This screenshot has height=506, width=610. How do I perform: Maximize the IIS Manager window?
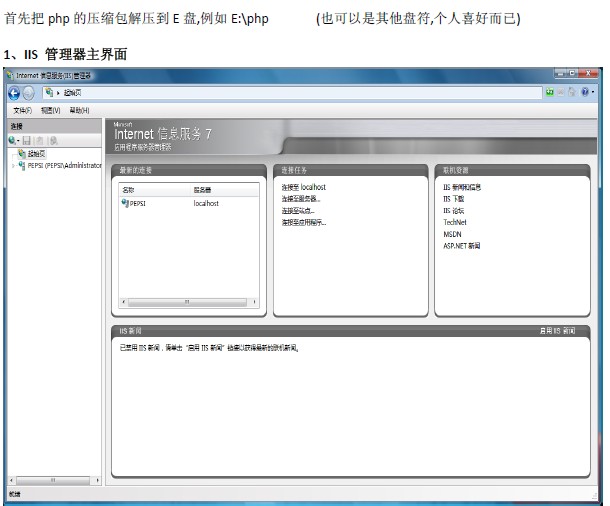(x=572, y=73)
